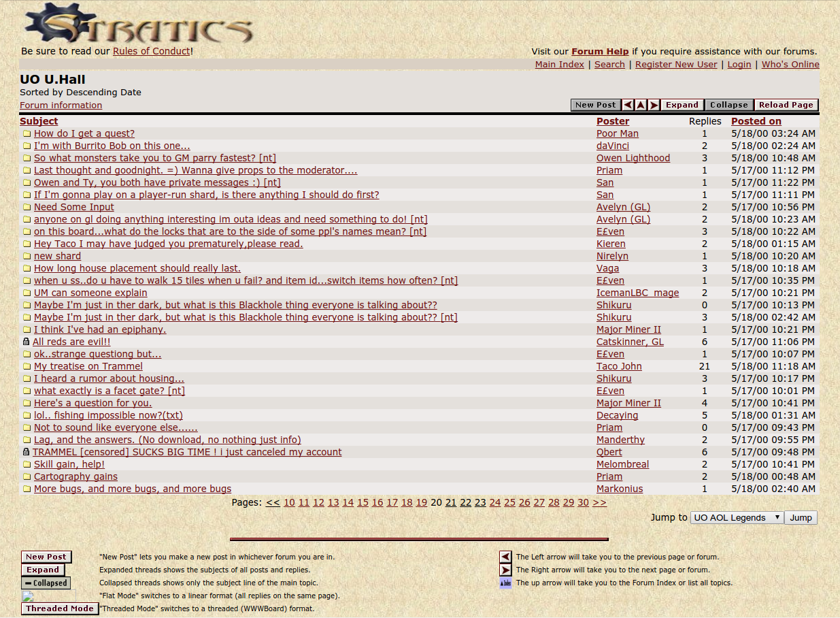The image size is (840, 618).
Task: Open thread 'Hey Taco I may have judged you prematurely'
Action: click(x=169, y=244)
